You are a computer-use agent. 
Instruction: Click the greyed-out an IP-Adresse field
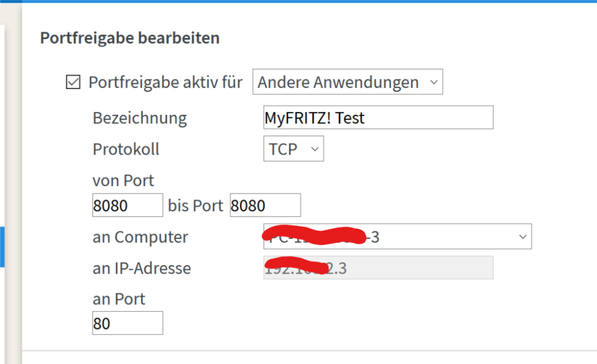coord(378,268)
